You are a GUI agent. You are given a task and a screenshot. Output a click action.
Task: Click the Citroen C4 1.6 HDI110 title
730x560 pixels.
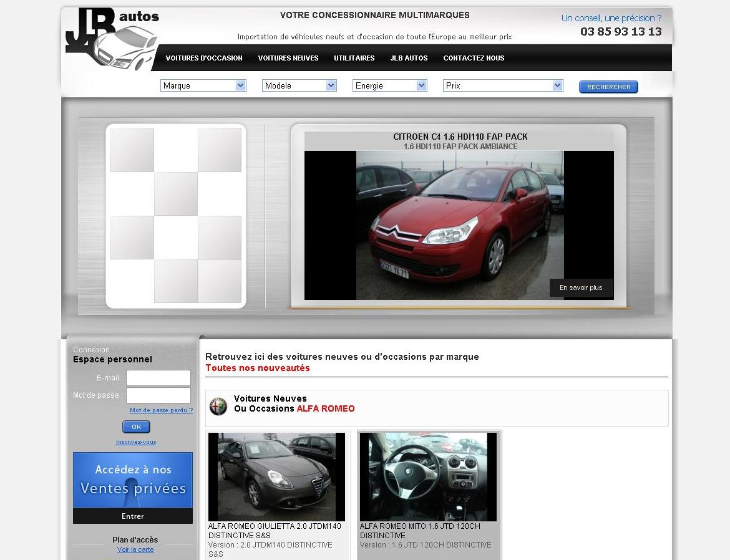(x=460, y=137)
